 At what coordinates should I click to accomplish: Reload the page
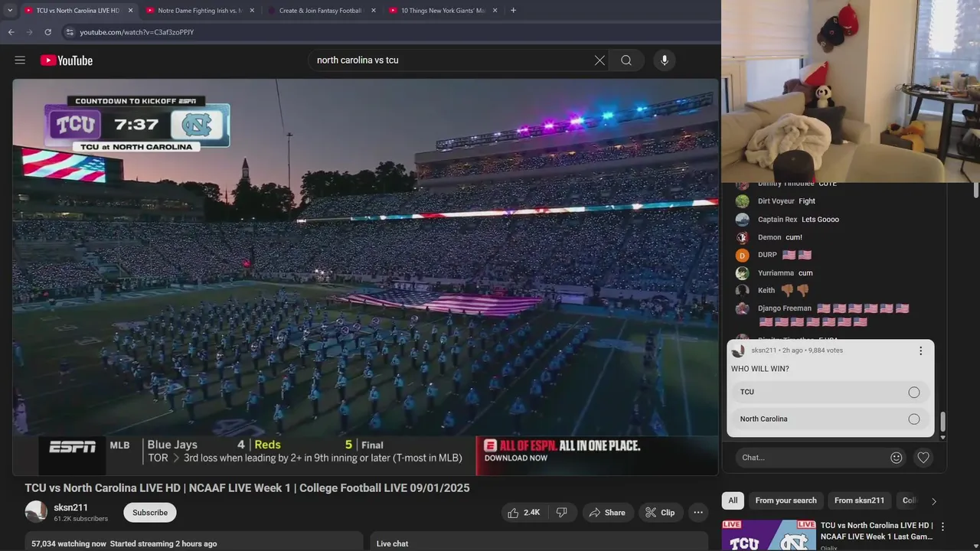[x=47, y=32]
